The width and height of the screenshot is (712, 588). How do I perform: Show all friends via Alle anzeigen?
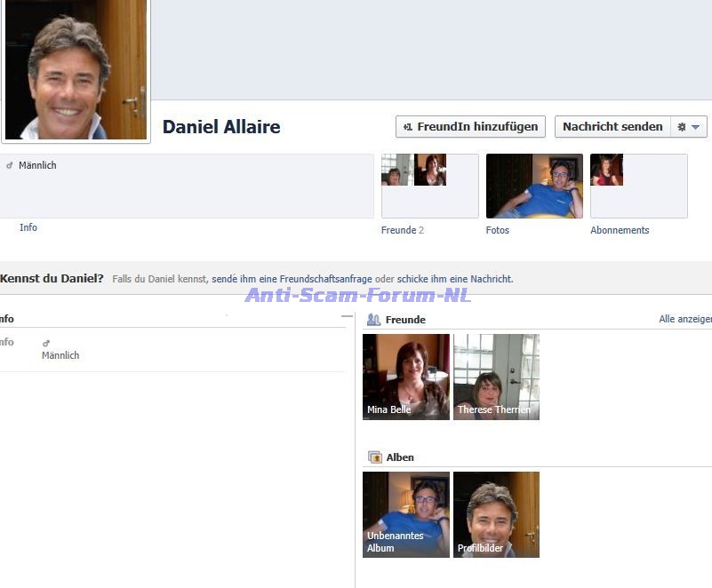[684, 319]
